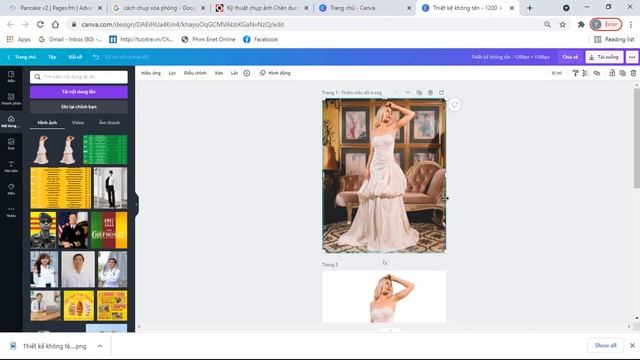Select the first cutout bride thumbnail
This screenshot has height=360, width=640.
(x=41, y=150)
